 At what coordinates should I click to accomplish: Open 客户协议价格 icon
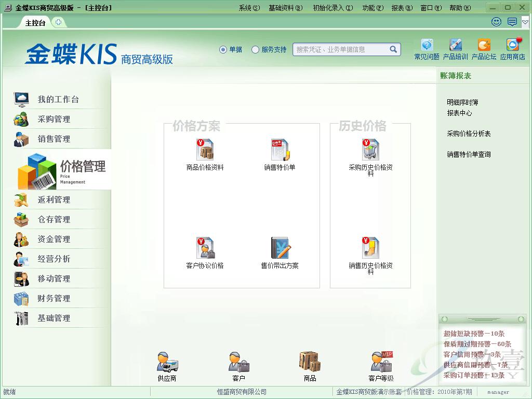point(205,248)
